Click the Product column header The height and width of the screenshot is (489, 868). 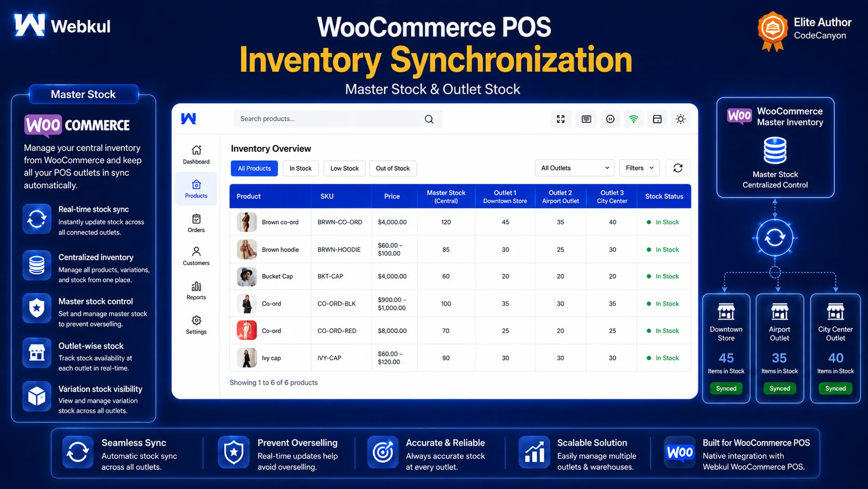pyautogui.click(x=249, y=196)
